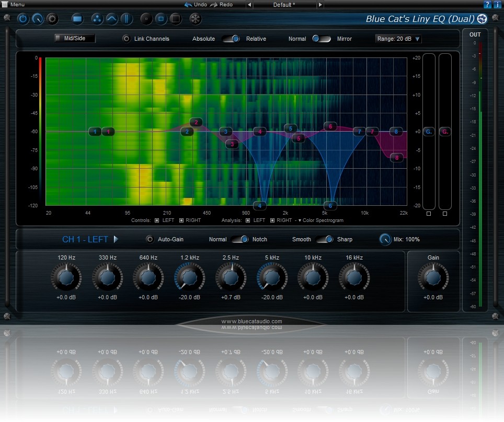
Task: Toggle the Smooth/Sharp switch
Action: pos(324,239)
